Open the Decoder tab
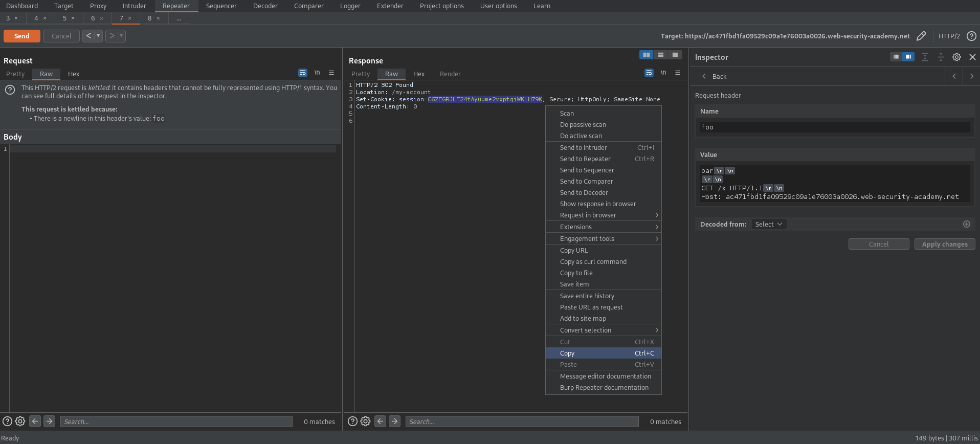Viewport: 980px width, 444px height. point(265,6)
